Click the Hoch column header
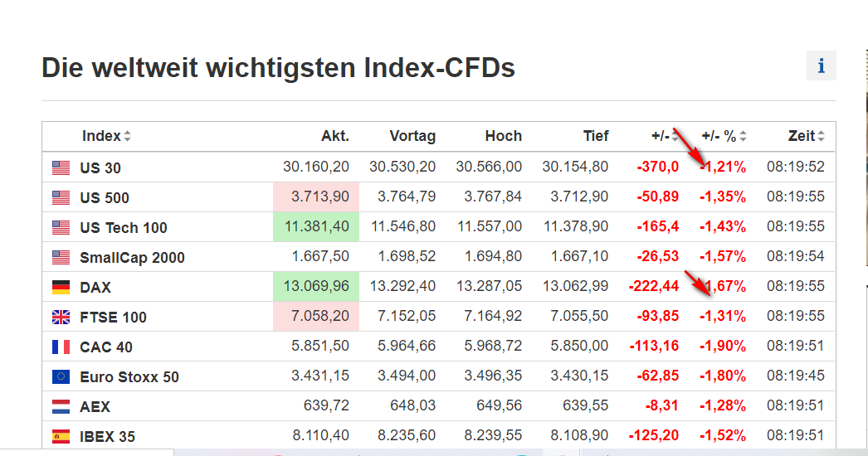868x456 pixels. coord(503,136)
